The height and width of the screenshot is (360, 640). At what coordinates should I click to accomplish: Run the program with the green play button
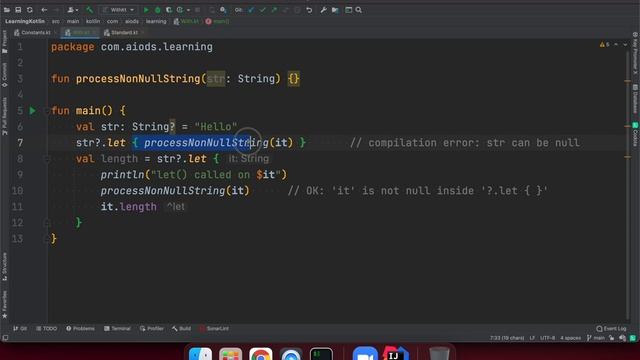[x=146, y=10]
